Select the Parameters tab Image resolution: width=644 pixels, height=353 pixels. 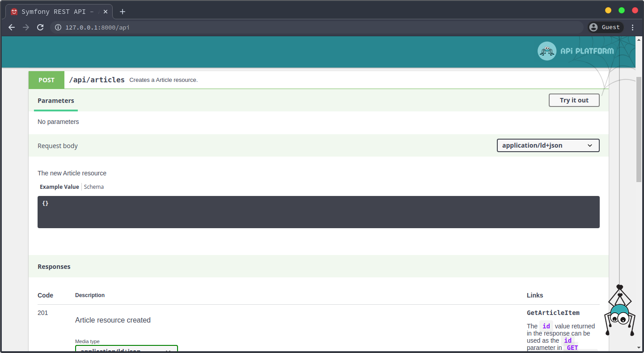click(x=56, y=101)
